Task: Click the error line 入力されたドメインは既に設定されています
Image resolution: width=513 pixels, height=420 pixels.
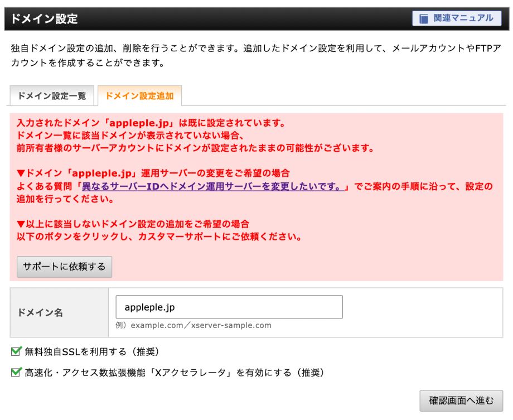Action: (x=151, y=123)
